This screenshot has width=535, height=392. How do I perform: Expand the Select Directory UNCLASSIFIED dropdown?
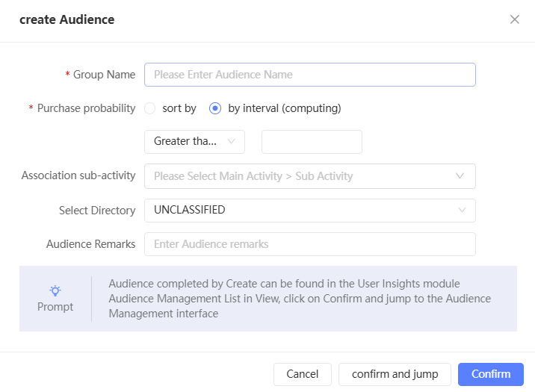pyautogui.click(x=310, y=211)
